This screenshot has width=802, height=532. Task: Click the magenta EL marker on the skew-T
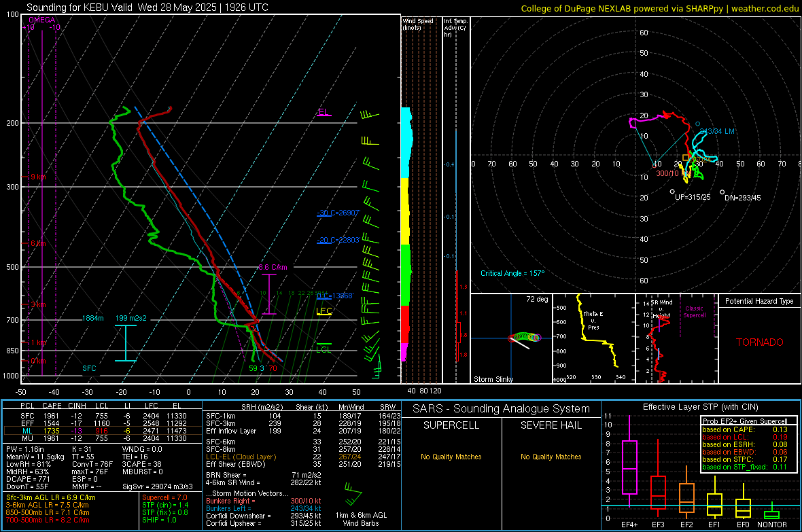[x=324, y=112]
